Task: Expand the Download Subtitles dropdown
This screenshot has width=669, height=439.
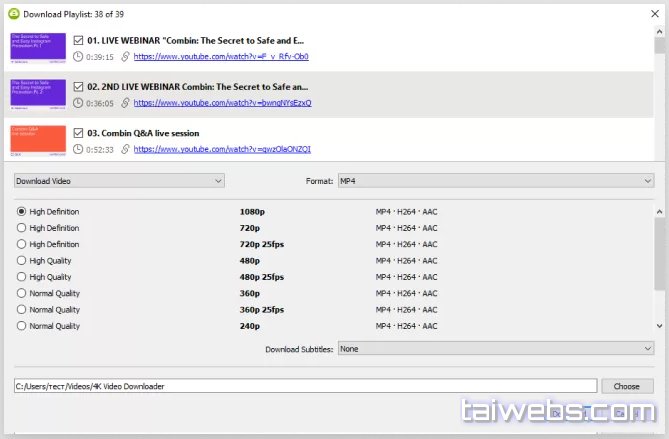Action: 494,349
